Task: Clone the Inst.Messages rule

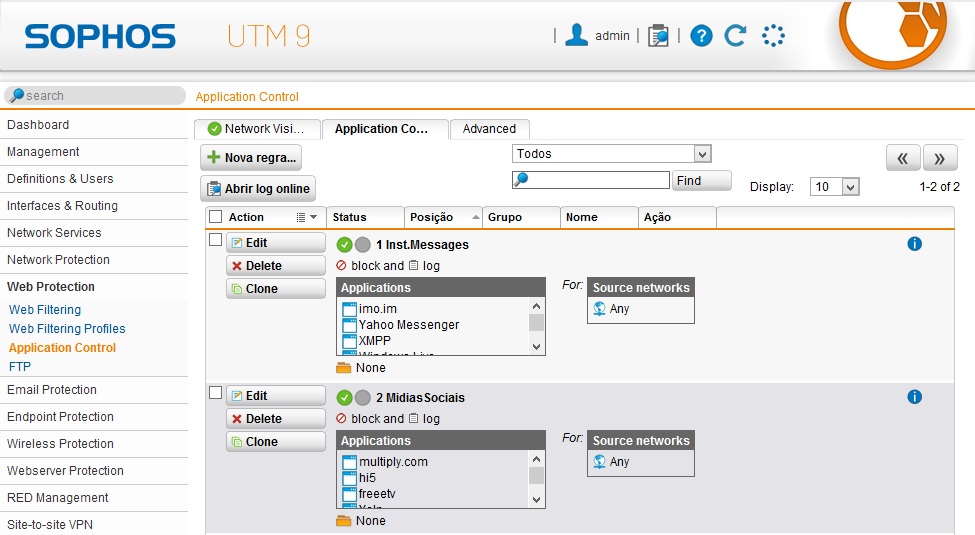Action: coord(275,289)
